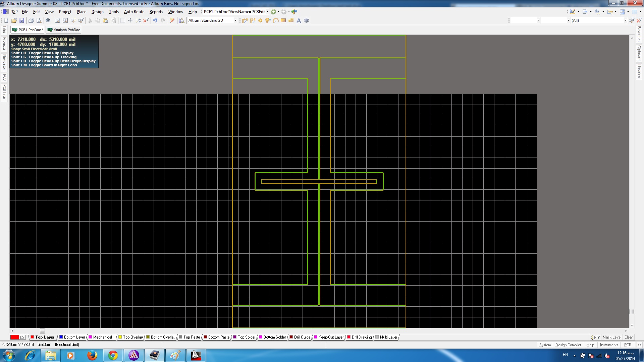Activate the Keep-Out Layer tab

(x=331, y=337)
